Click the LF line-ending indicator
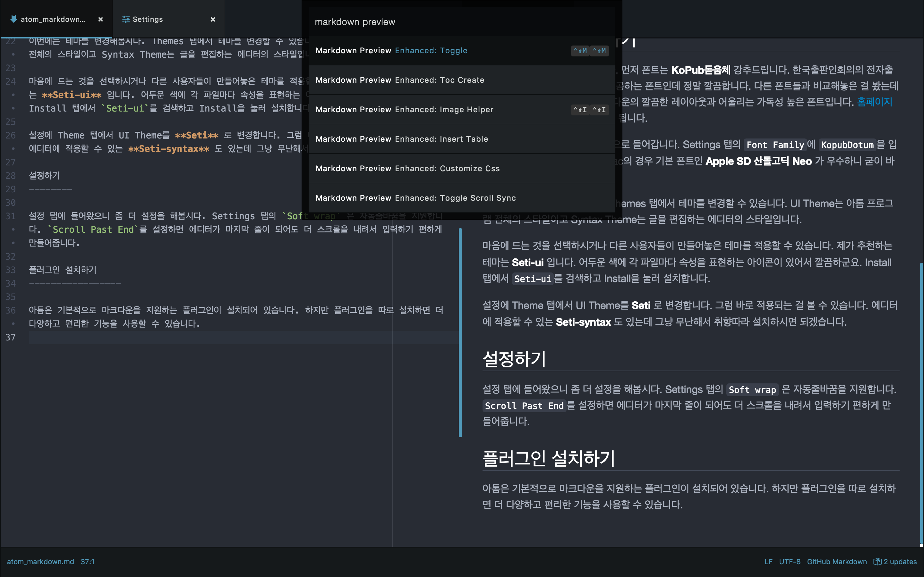 tap(769, 561)
